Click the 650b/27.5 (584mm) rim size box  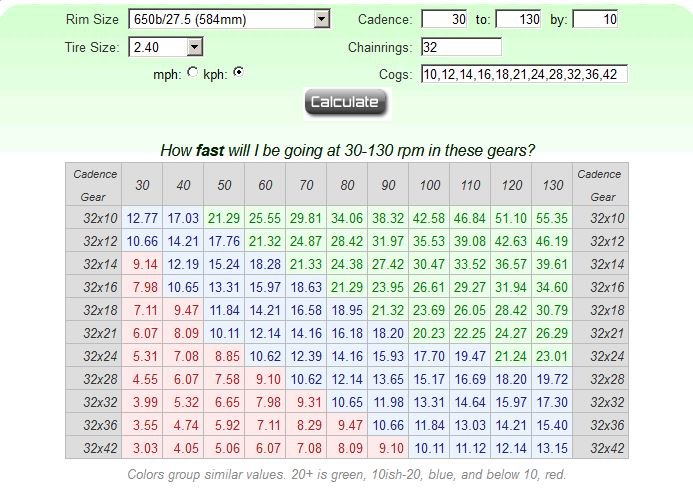[x=229, y=19]
